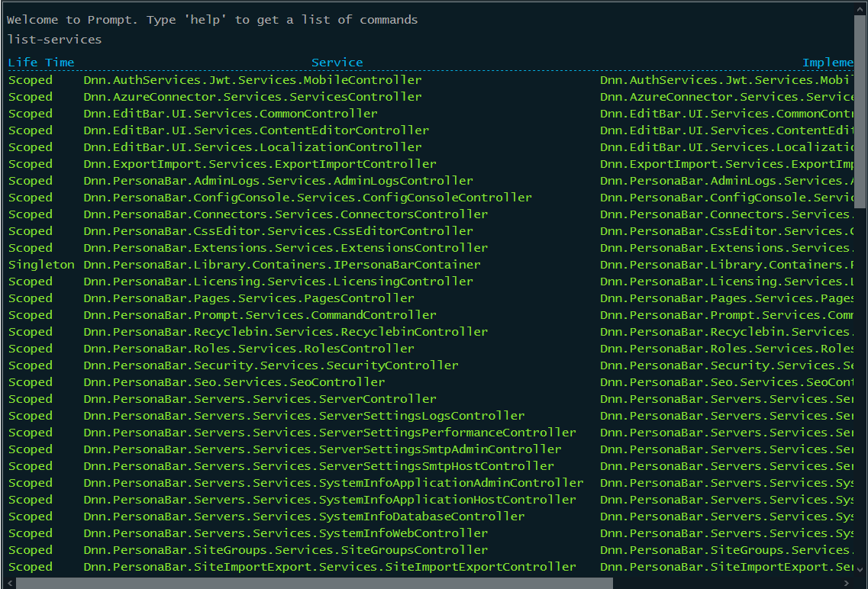
Task: Select the ServicesController row under AzureConnector
Action: pyautogui.click(x=252, y=96)
